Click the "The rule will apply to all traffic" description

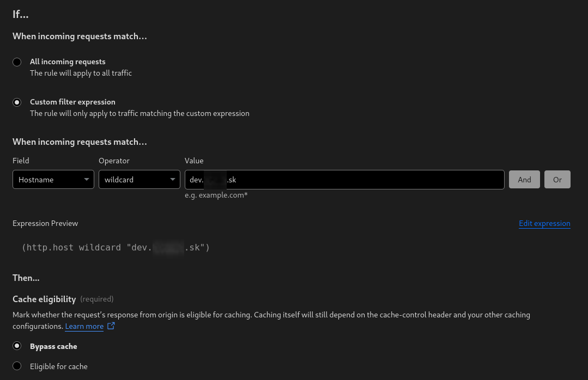[x=81, y=73]
